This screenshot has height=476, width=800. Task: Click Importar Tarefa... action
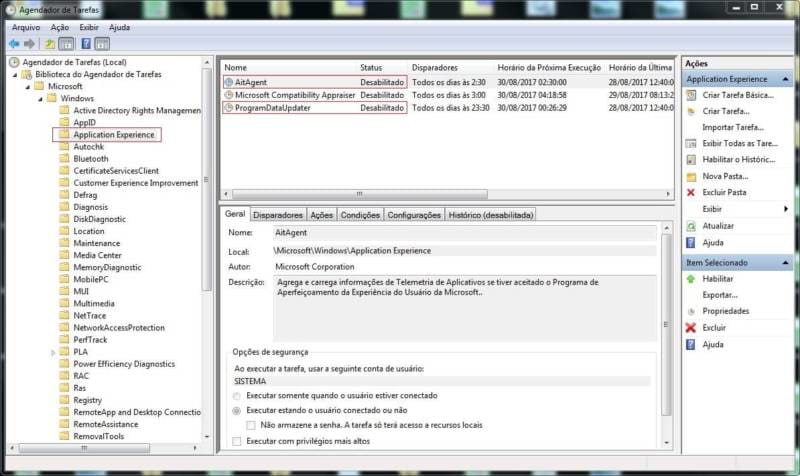733,128
